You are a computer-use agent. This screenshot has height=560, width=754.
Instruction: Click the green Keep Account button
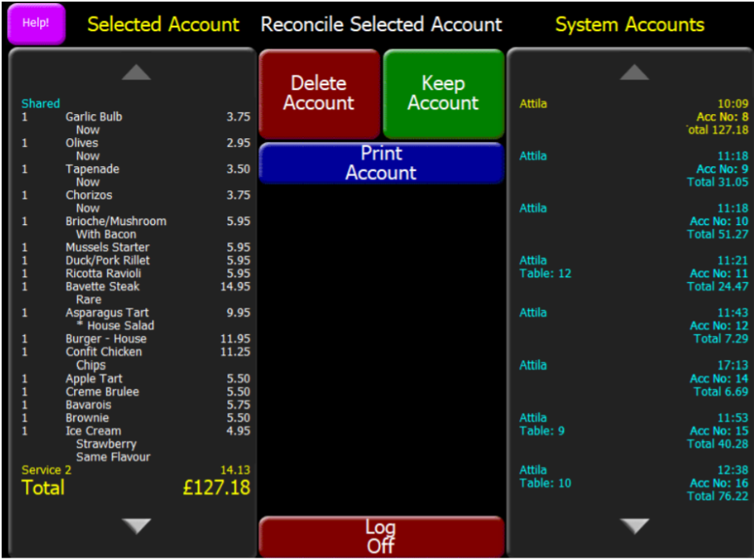coord(443,93)
